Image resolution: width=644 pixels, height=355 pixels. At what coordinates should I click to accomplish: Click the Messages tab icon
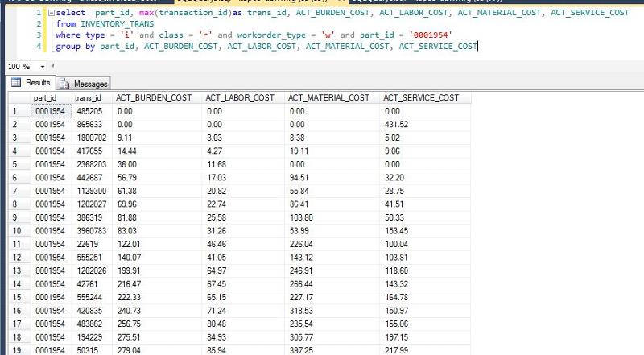pos(64,84)
